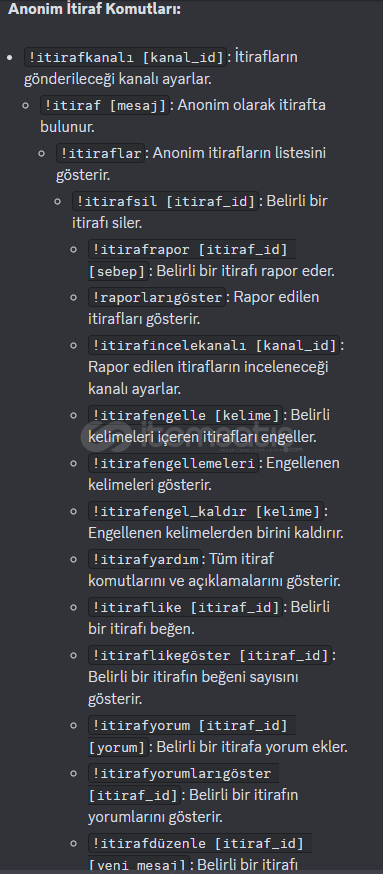Select the !itirafengellemeleri command code
The height and width of the screenshot is (874, 383).
[x=174, y=463]
